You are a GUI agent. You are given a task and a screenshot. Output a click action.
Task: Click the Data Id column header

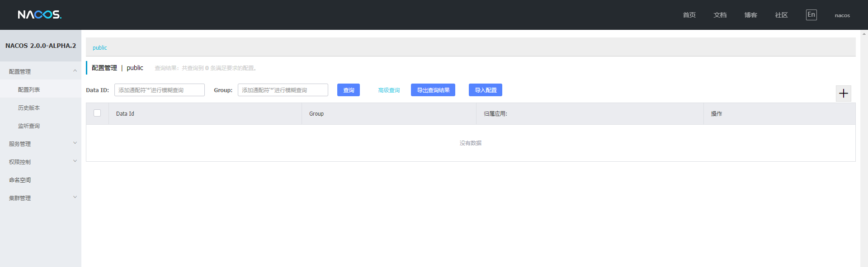tap(205, 113)
